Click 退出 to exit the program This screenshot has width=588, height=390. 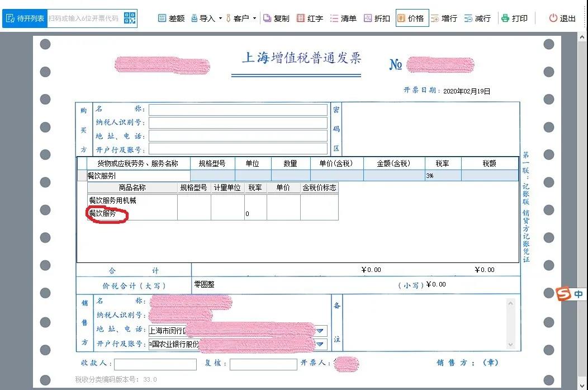click(561, 18)
